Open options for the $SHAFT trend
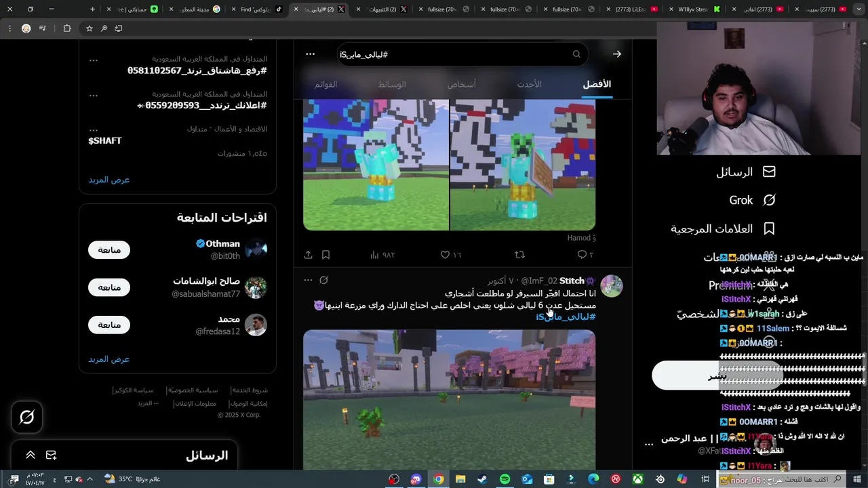The image size is (868, 488). pos(94,130)
